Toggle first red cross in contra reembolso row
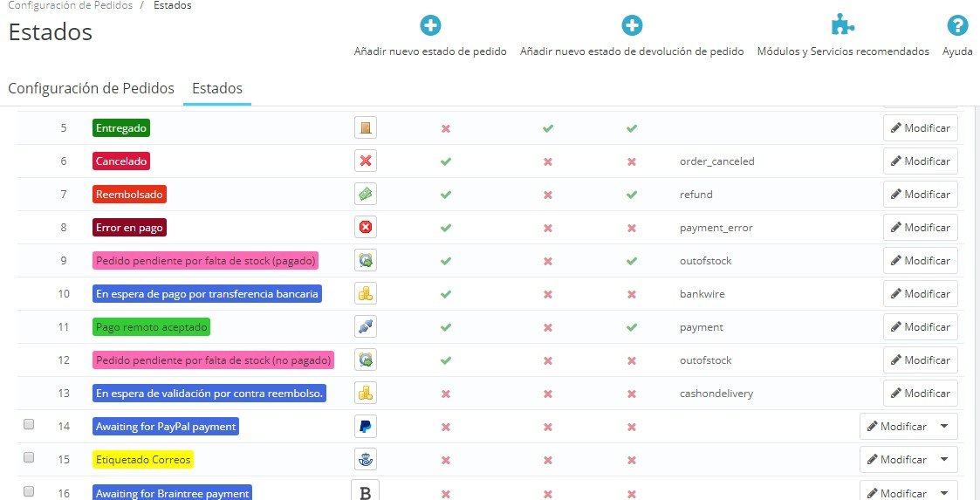The width and height of the screenshot is (980, 500). point(446,394)
